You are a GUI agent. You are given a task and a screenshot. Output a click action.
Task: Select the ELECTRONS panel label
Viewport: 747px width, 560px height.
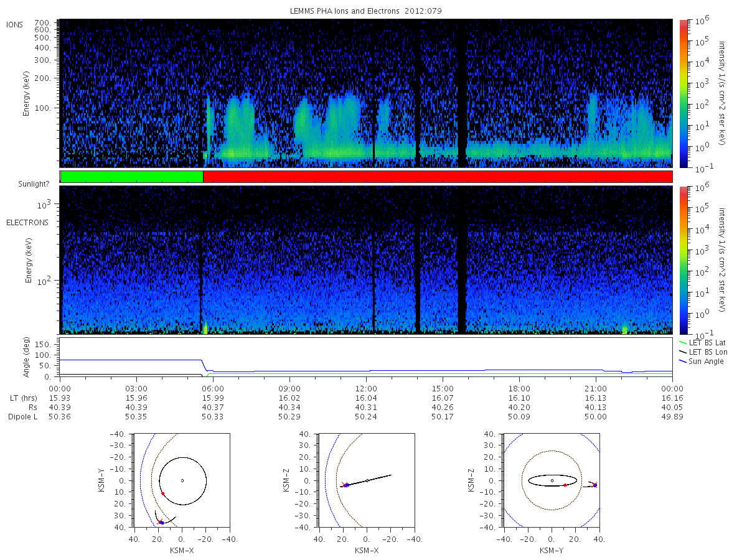click(x=27, y=222)
